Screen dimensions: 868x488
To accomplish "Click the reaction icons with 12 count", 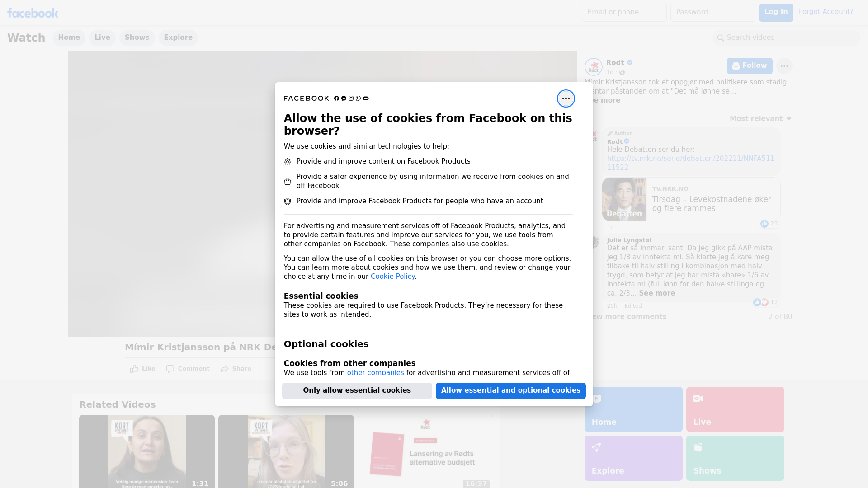I will click(760, 302).
